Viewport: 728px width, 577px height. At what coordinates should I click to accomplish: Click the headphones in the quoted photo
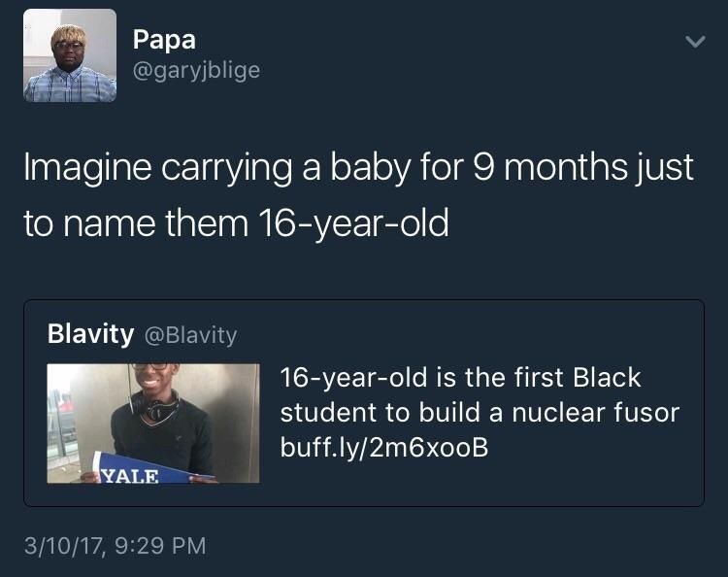[x=160, y=406]
